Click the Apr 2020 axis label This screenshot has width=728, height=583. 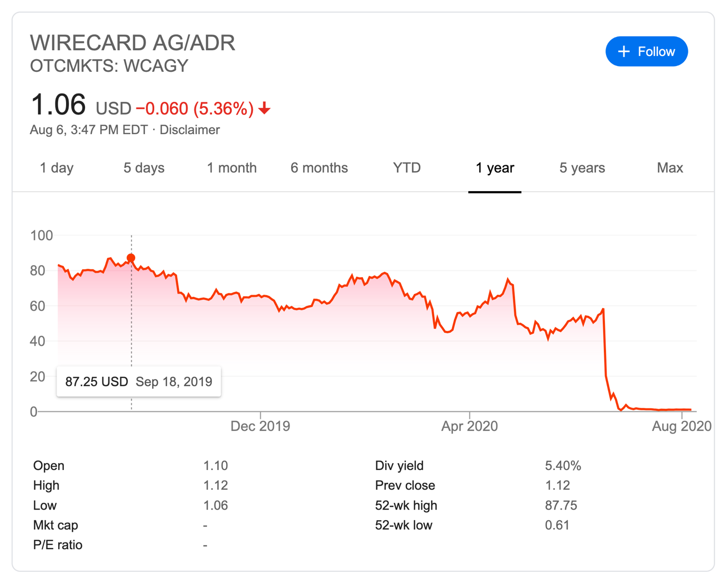(x=469, y=426)
